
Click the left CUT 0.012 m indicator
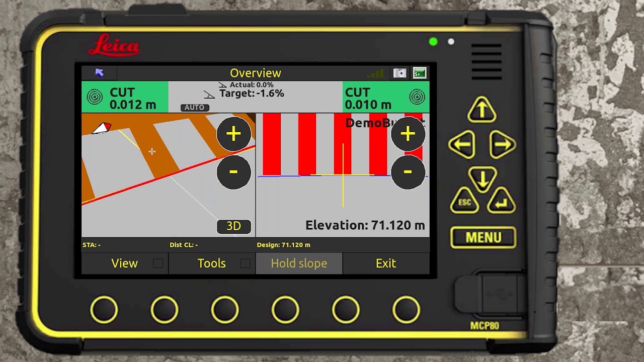point(125,97)
